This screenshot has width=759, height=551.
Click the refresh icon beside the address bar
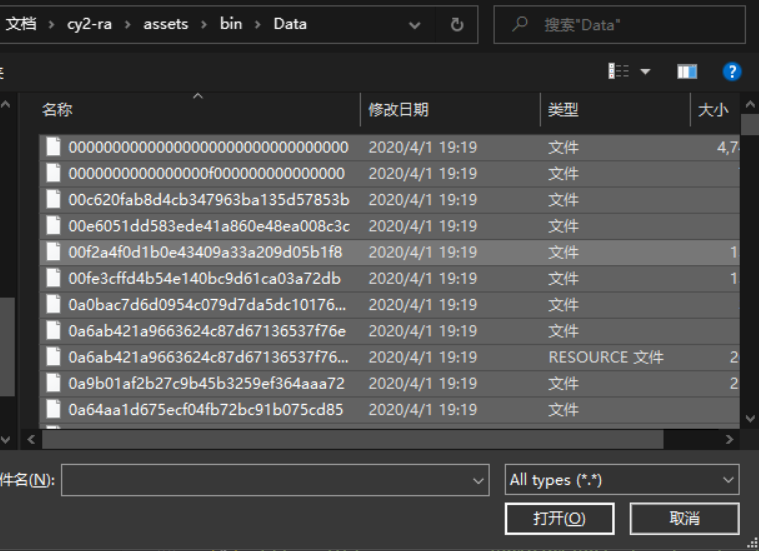457,25
